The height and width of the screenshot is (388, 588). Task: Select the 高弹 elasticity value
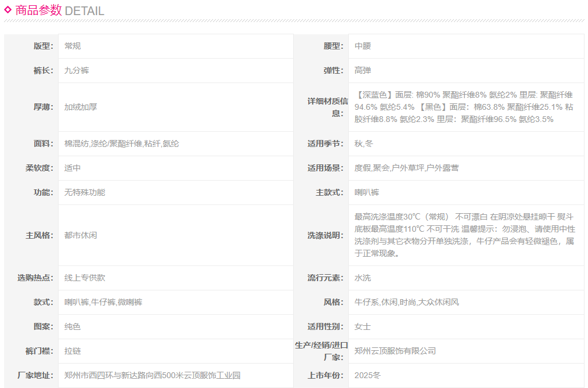[363, 70]
